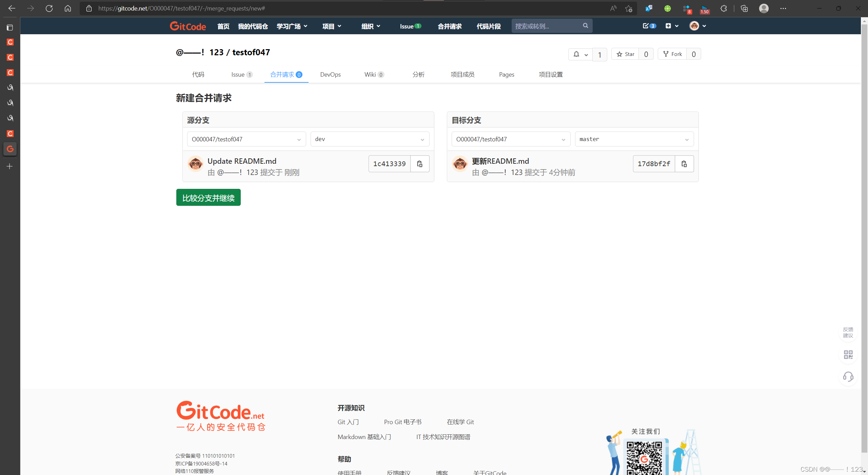Copy commit hash 1c413339 using clipboard icon
This screenshot has height=475, width=868.
419,163
